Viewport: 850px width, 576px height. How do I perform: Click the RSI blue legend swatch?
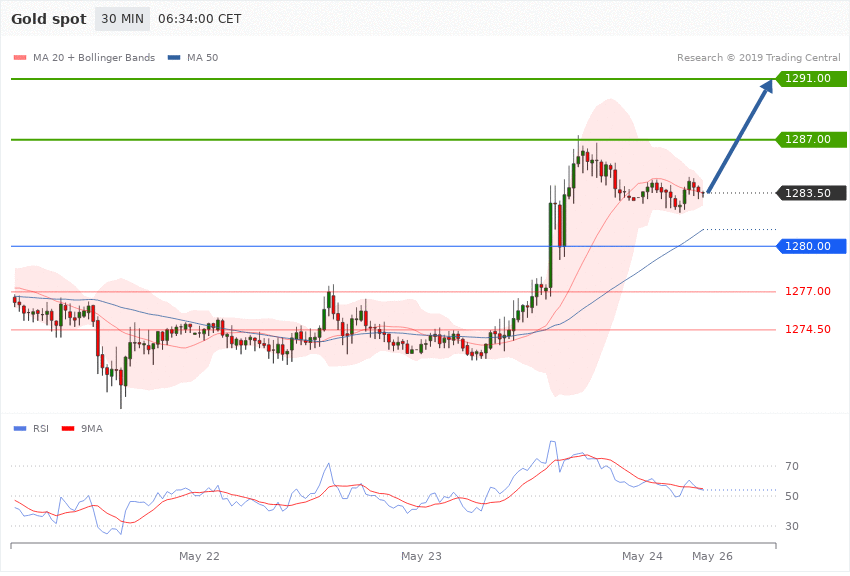(20, 429)
